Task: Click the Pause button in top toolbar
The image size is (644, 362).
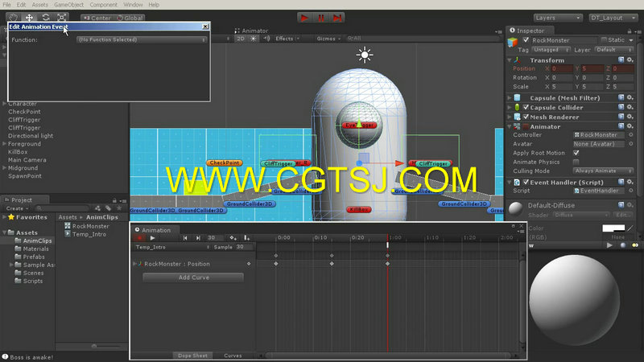Action: point(320,18)
